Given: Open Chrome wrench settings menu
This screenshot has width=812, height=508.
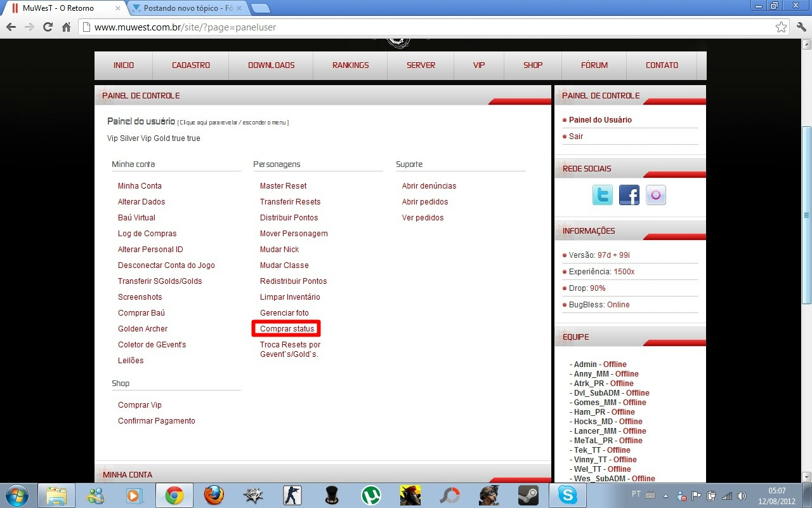Looking at the screenshot, I should (x=801, y=27).
